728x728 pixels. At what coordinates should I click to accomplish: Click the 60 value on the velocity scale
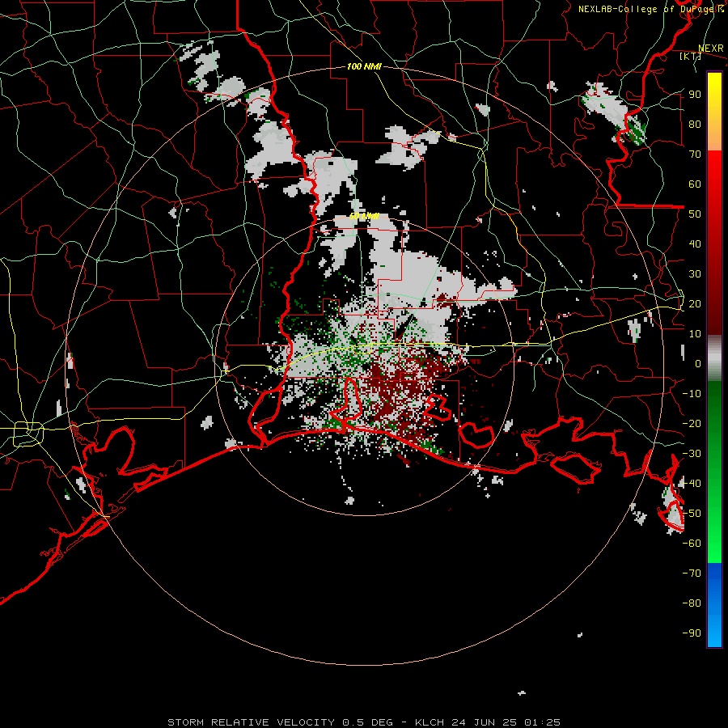695,184
